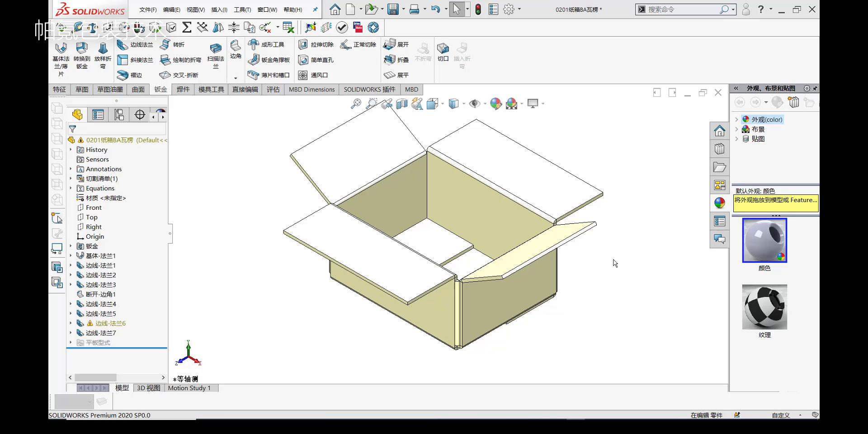Viewport: 868px width, 434px height.
Task: Expand the History node in the feature tree
Action: pos(71,150)
